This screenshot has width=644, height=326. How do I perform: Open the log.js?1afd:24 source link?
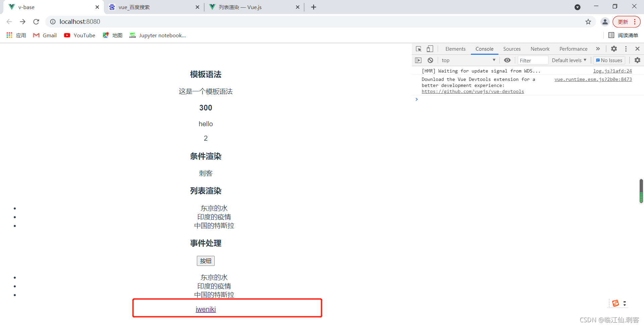click(x=612, y=71)
